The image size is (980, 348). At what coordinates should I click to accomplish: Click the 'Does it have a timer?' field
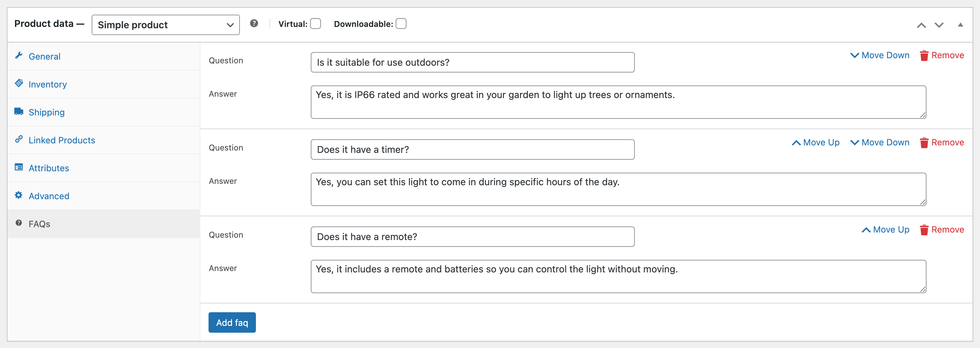(x=473, y=149)
